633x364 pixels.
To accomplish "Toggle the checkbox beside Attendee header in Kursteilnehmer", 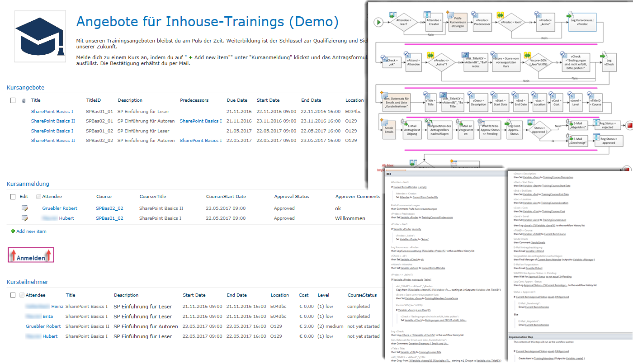I will click(x=22, y=295).
